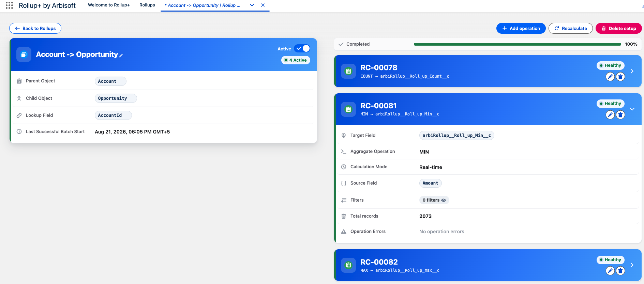Click the Lookup Field link icon

coord(19,115)
